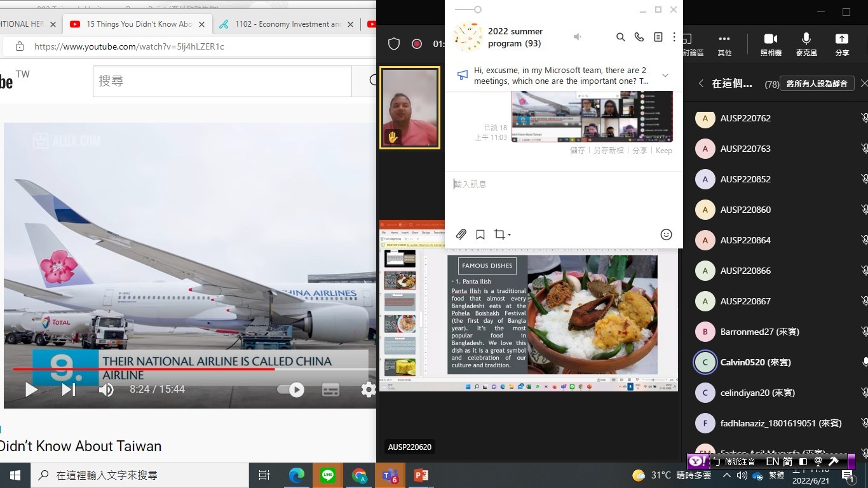Open LINE chat more options menu
The height and width of the screenshot is (488, 868).
coord(674,37)
